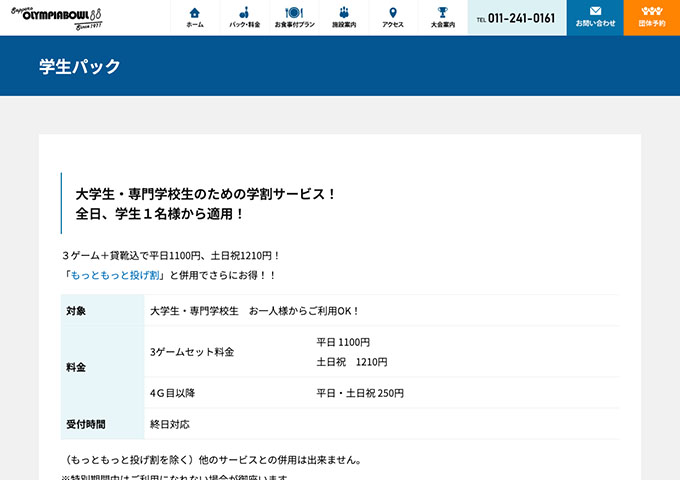Click the 終日対応 cell

[x=170, y=424]
